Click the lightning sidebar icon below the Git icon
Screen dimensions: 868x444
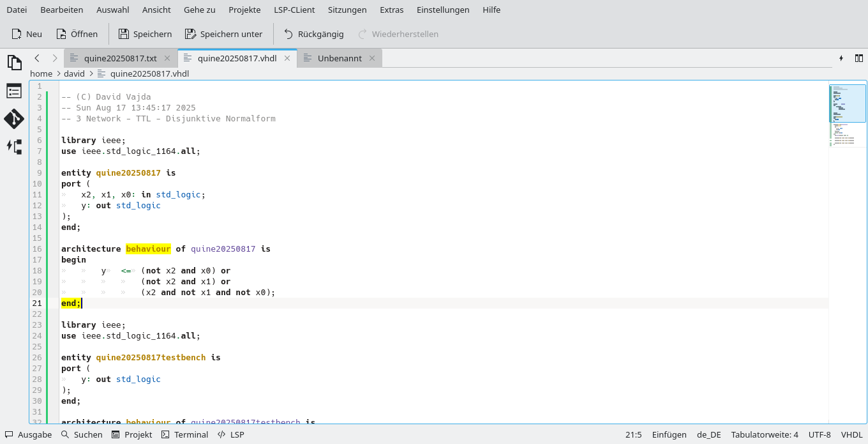(x=14, y=147)
